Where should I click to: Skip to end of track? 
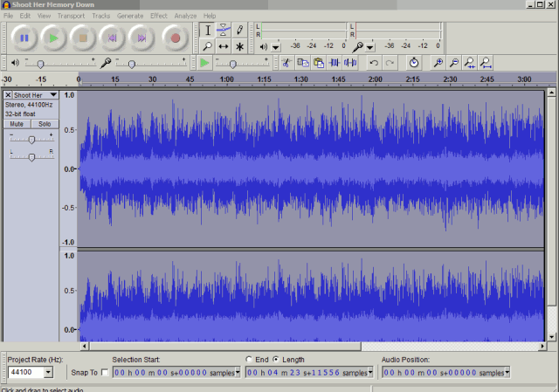(x=141, y=38)
